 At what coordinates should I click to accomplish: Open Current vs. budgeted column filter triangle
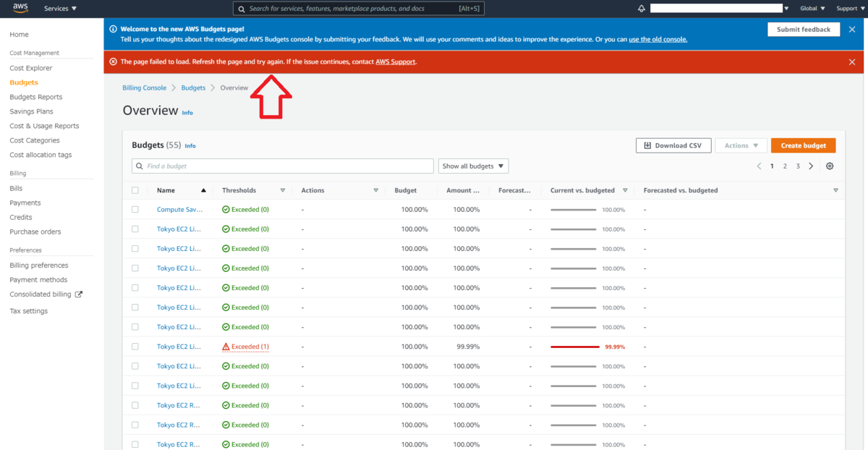click(x=625, y=190)
